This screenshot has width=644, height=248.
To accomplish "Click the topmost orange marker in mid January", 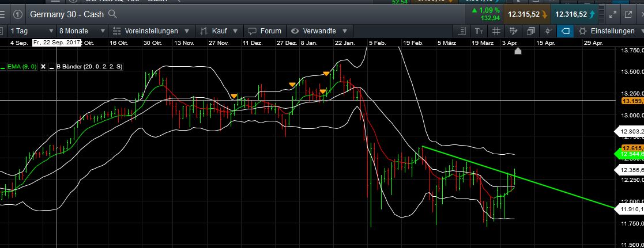I will tap(326, 74).
